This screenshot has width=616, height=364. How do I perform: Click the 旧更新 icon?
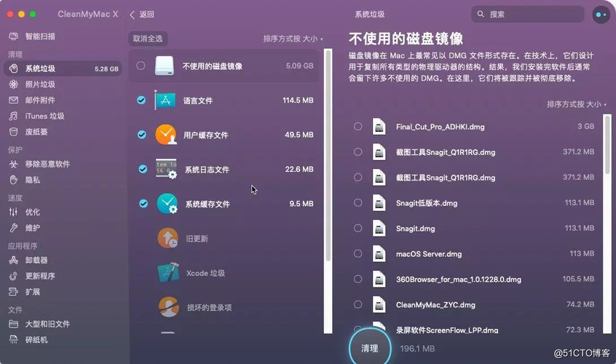[167, 238]
